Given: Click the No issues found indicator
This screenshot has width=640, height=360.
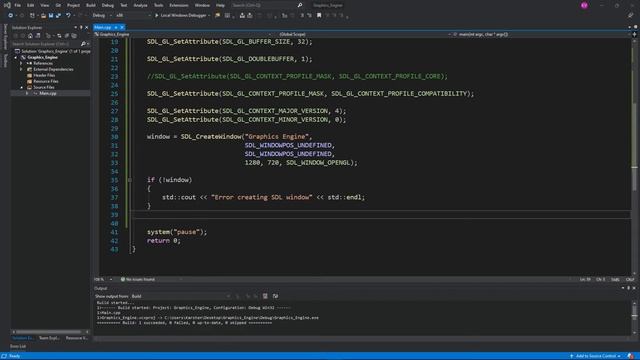Looking at the screenshot, I should pyautogui.click(x=138, y=280).
